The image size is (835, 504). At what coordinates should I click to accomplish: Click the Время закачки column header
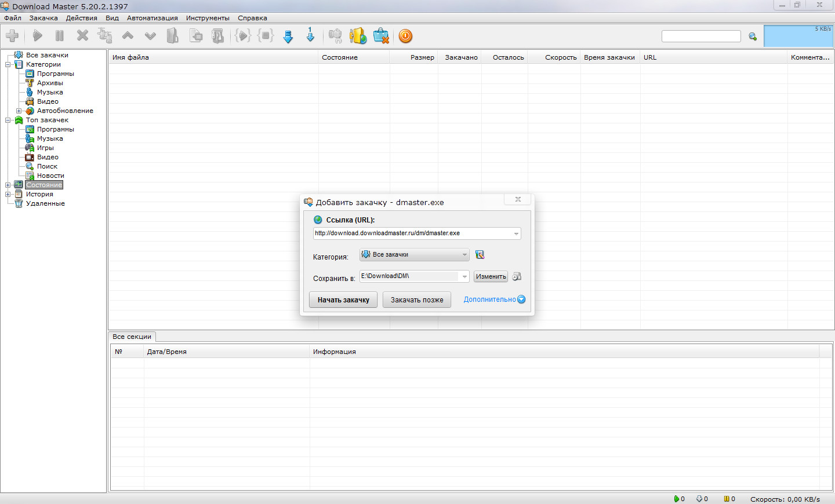(x=611, y=57)
